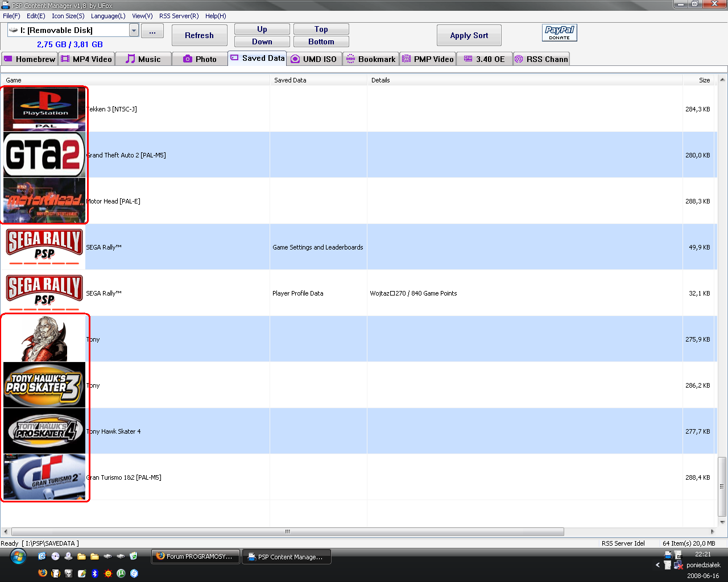Select the 'Player Profile Data' cell
Image resolution: width=728 pixels, height=582 pixels.
pos(298,293)
